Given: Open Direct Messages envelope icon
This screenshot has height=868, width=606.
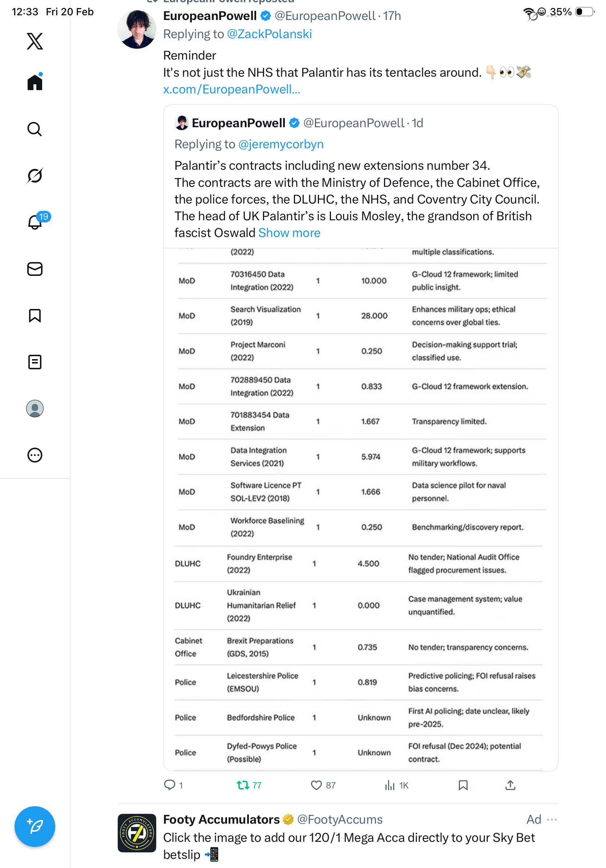Looking at the screenshot, I should (x=35, y=269).
